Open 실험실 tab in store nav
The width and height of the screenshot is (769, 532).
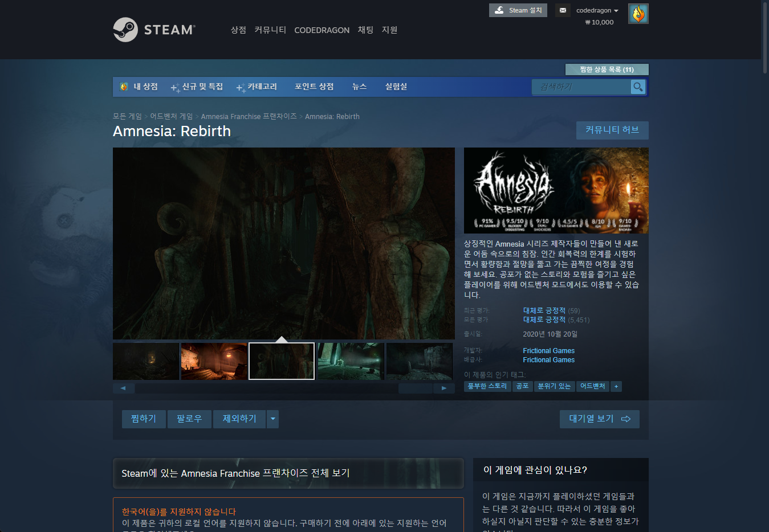(396, 87)
